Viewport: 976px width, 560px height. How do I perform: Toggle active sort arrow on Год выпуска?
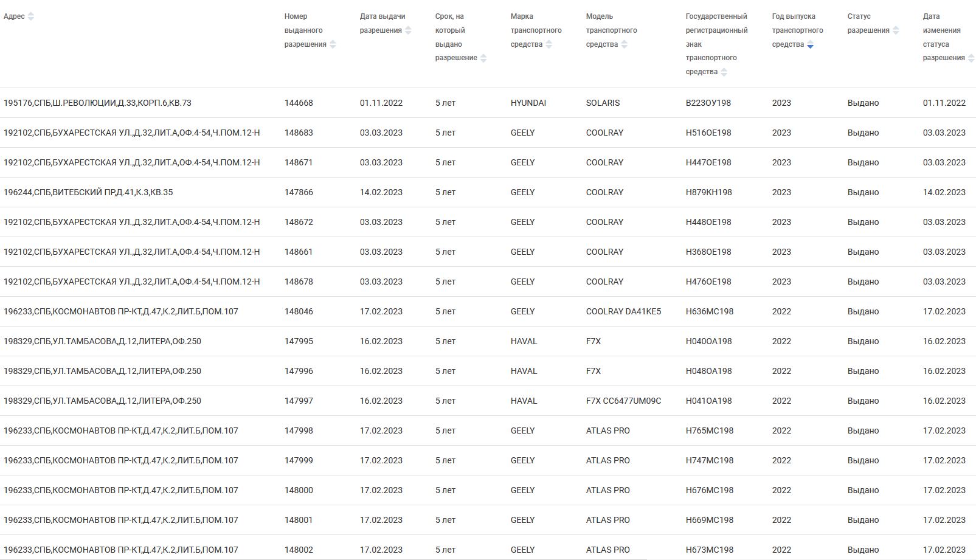(810, 45)
